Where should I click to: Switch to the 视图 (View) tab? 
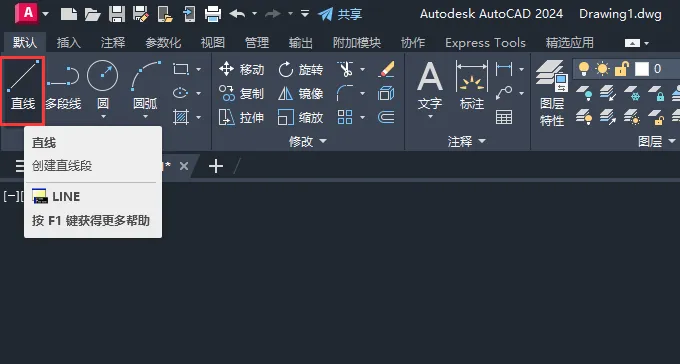[213, 43]
